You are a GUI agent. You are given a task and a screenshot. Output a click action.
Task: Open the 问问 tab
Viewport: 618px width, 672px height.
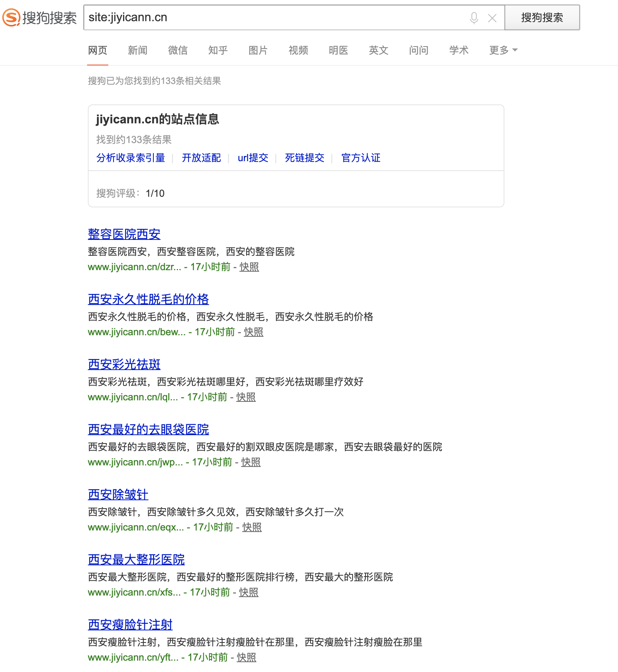(x=419, y=50)
